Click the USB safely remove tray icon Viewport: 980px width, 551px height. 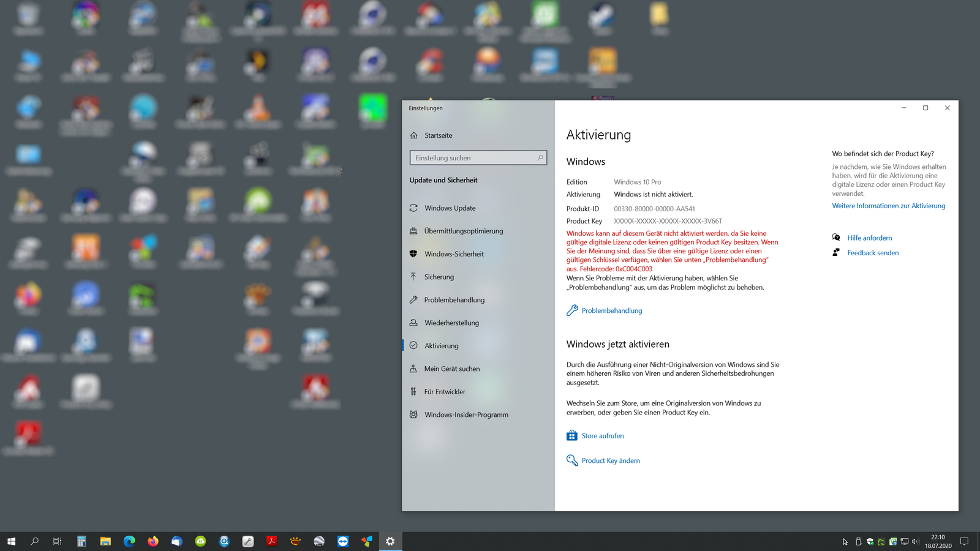[x=858, y=542]
